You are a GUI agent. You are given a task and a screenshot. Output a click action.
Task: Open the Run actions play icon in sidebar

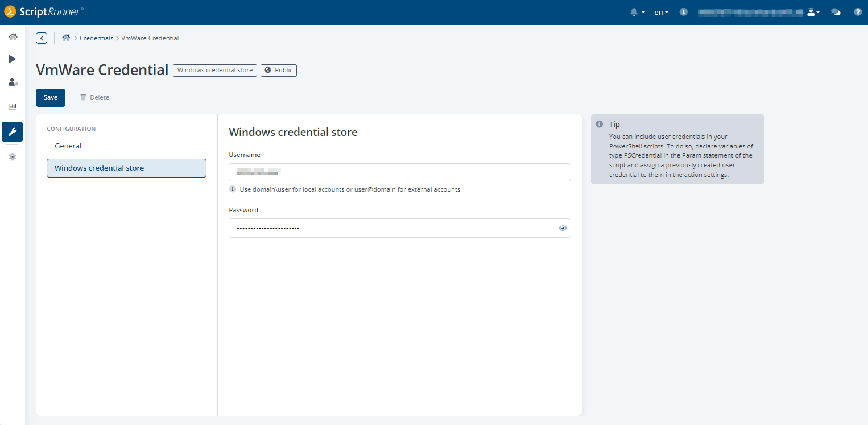click(13, 59)
